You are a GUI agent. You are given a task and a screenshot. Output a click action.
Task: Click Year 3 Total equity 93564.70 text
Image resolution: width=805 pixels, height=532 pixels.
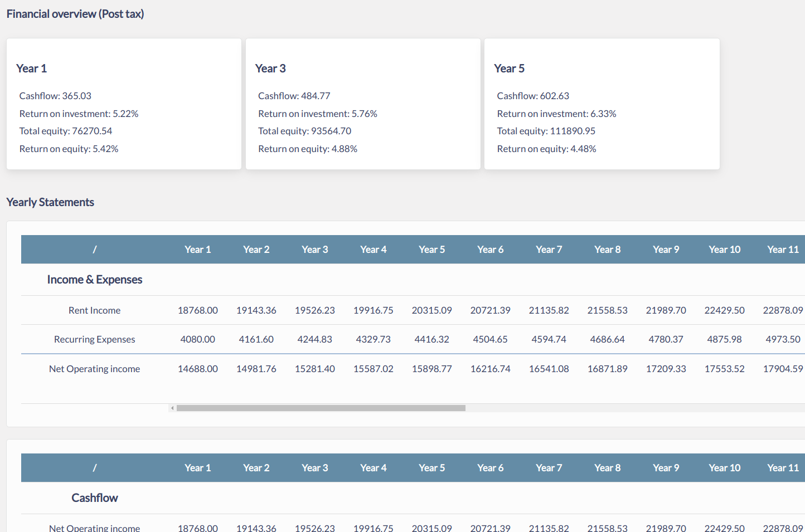pyautogui.click(x=305, y=131)
